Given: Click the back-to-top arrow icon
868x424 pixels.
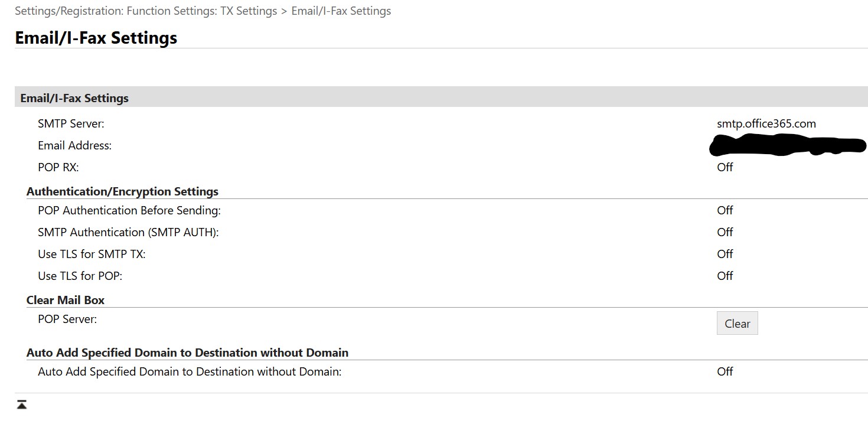Looking at the screenshot, I should coord(22,405).
